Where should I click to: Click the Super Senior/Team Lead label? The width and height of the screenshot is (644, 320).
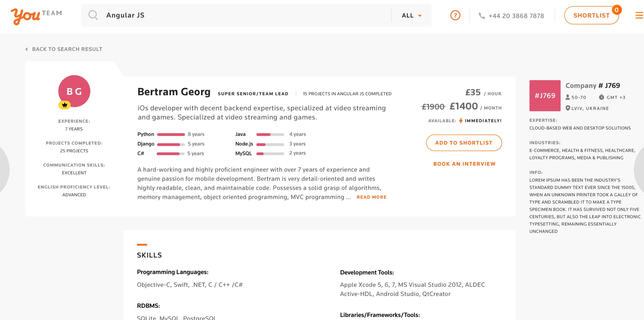pyautogui.click(x=253, y=94)
